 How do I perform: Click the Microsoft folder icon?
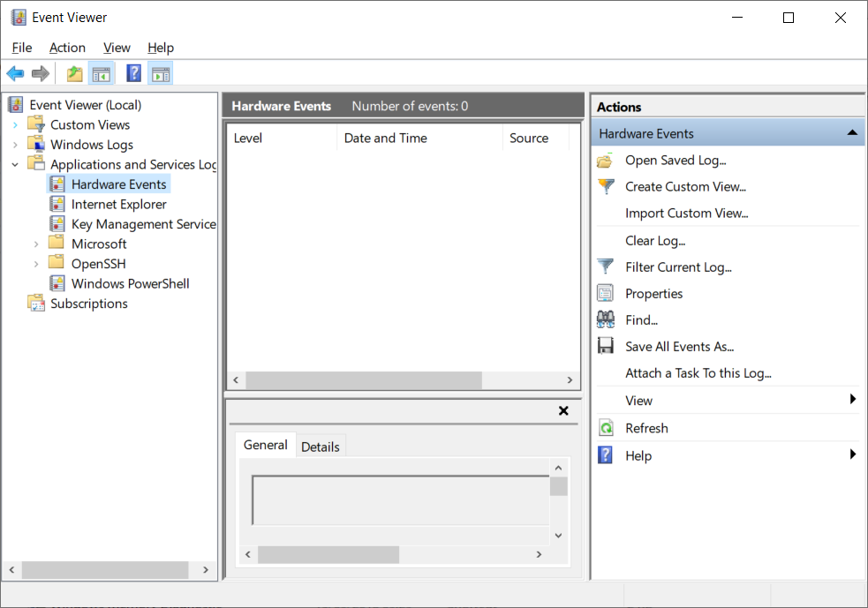coord(57,243)
